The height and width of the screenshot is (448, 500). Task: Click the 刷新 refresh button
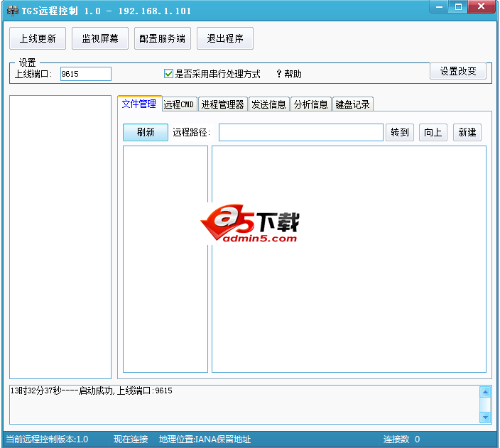146,132
